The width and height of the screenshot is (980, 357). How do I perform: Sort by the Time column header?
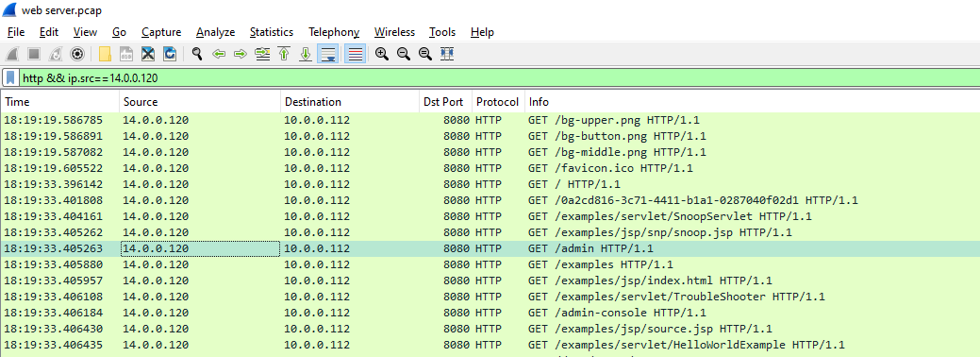click(60, 101)
